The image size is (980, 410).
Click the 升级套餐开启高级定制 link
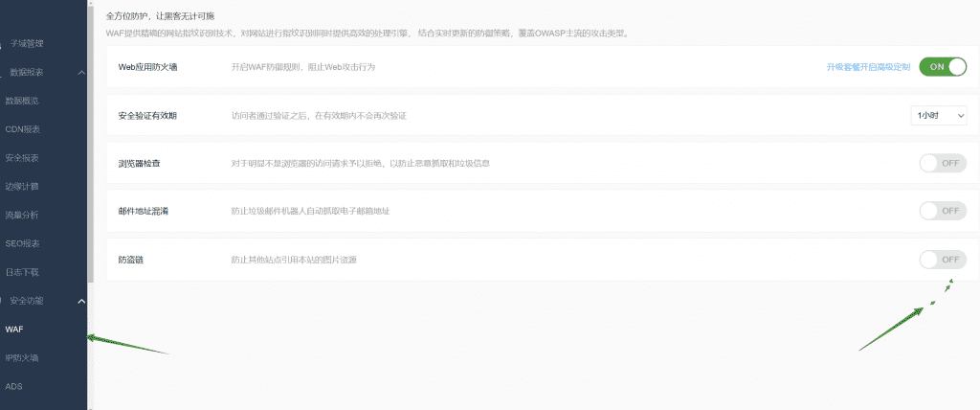click(868, 67)
